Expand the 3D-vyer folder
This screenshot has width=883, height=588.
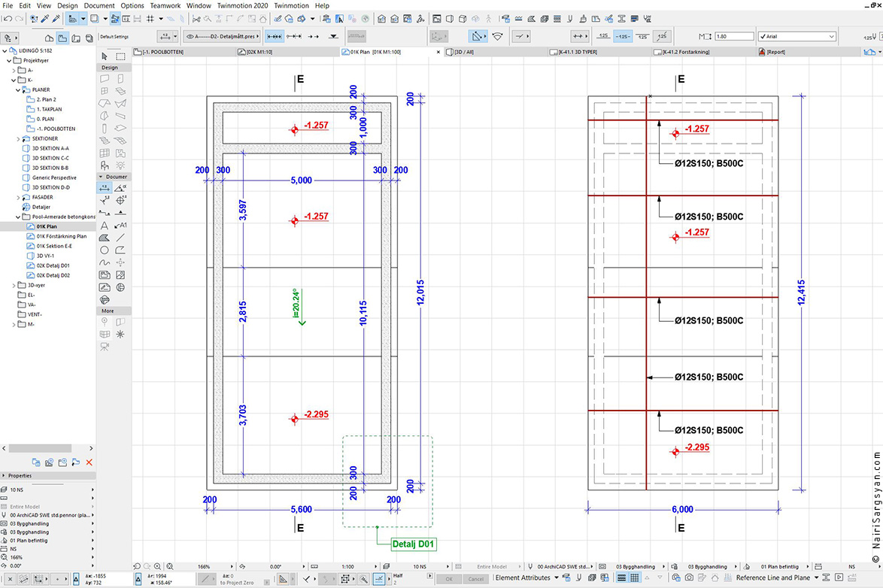click(14, 286)
